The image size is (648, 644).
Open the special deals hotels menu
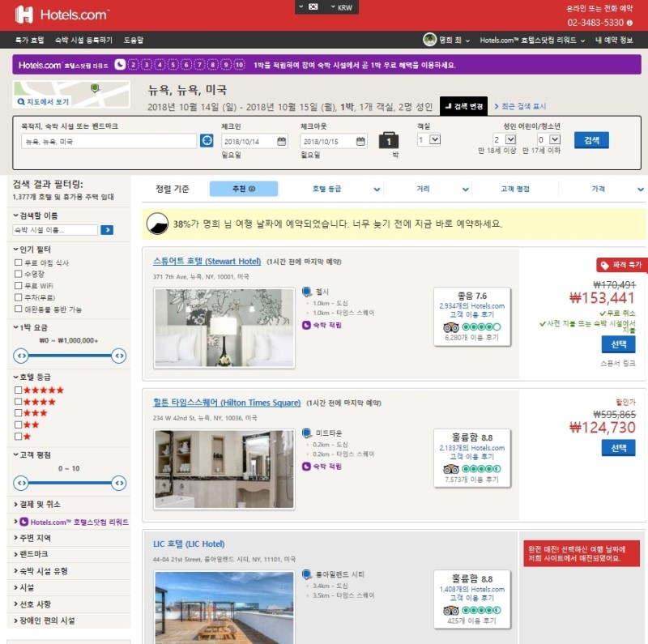(29, 40)
